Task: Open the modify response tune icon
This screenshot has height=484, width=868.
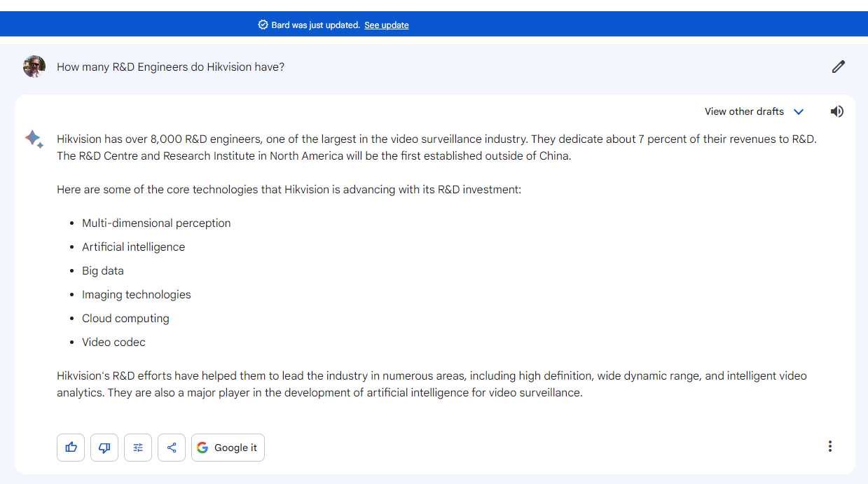Action: pyautogui.click(x=138, y=448)
